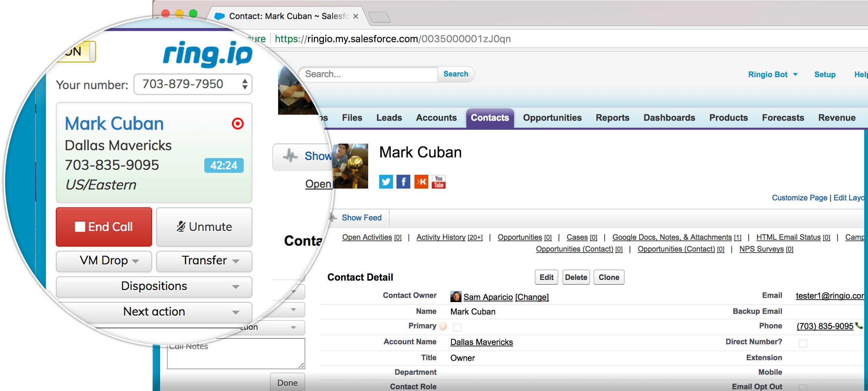The width and height of the screenshot is (868, 391).
Task: Open the Ringio Bot user menu
Action: (773, 74)
